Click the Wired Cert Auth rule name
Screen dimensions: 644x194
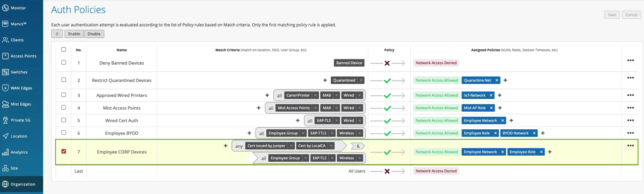pyautogui.click(x=122, y=120)
